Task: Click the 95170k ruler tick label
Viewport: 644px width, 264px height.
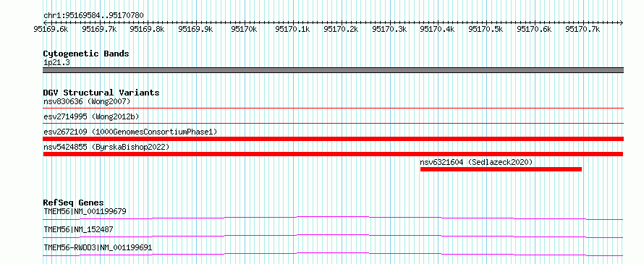Action: [244, 29]
